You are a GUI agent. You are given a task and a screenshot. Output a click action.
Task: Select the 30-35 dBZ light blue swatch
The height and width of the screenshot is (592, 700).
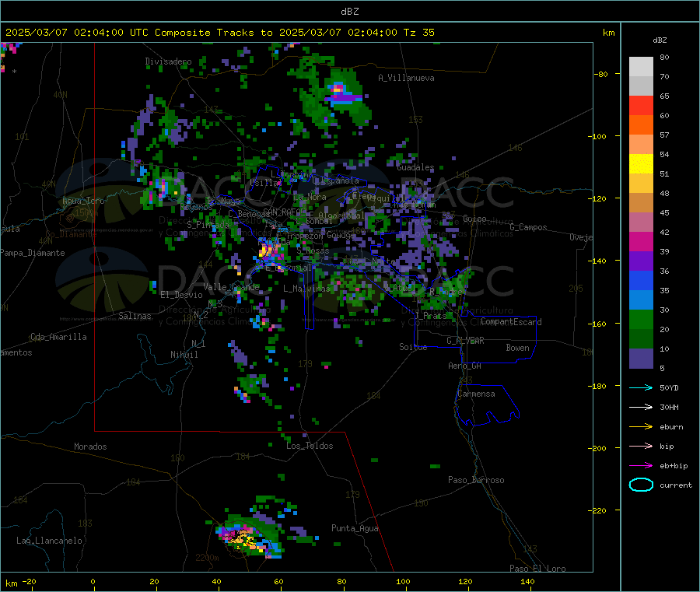(641, 300)
